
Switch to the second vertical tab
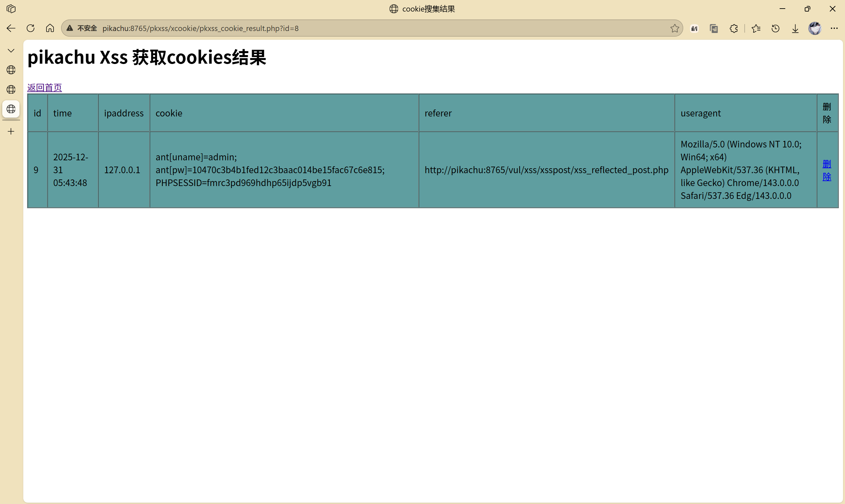click(11, 89)
